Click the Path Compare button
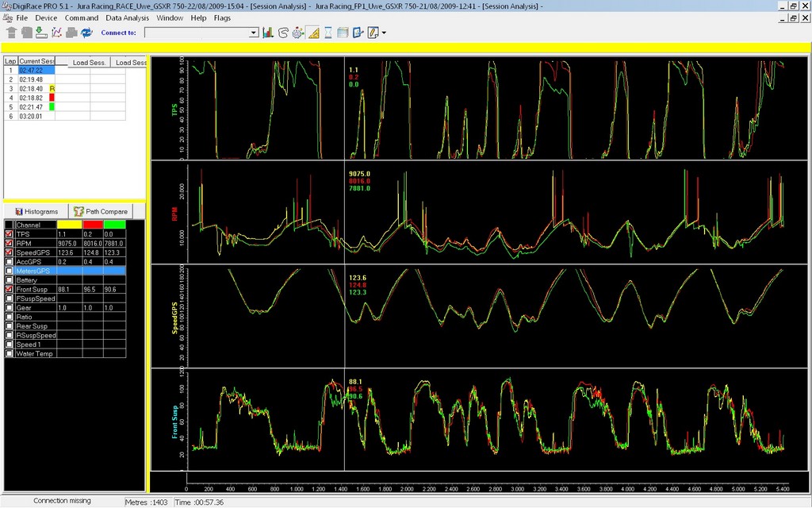Viewport: 812px width, 508px height. coord(101,212)
